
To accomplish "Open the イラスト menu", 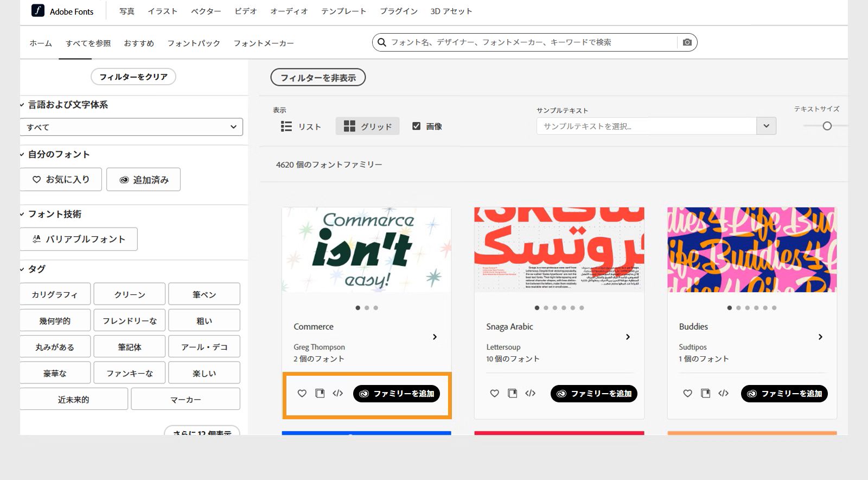I will tap(163, 11).
